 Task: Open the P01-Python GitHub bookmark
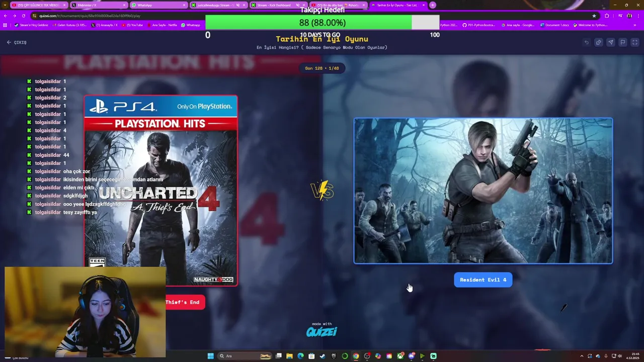[479, 25]
